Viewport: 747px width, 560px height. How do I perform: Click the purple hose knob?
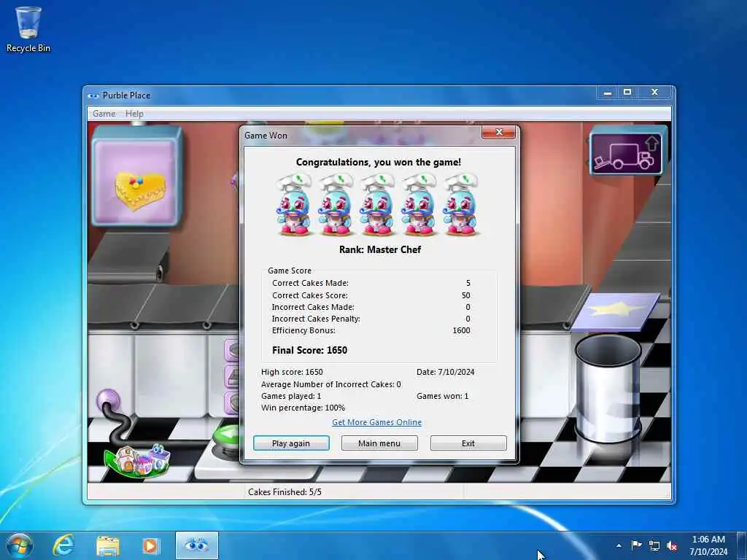(x=108, y=401)
